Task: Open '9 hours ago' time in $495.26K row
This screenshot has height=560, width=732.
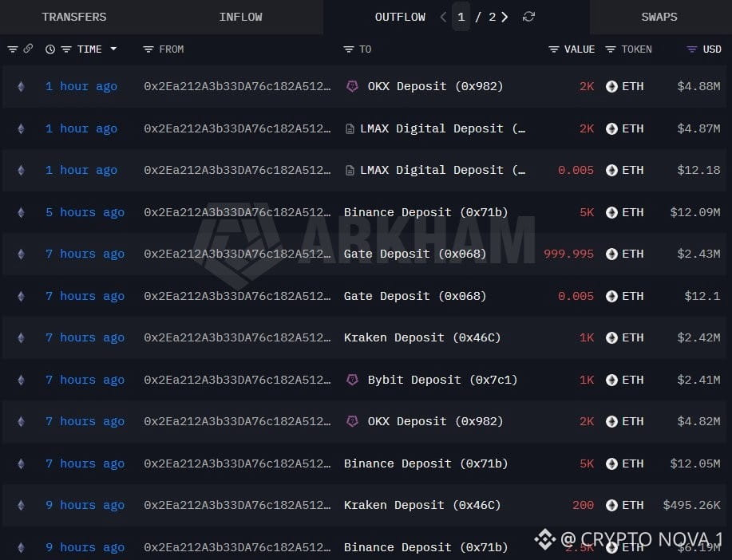Action: [x=85, y=505]
